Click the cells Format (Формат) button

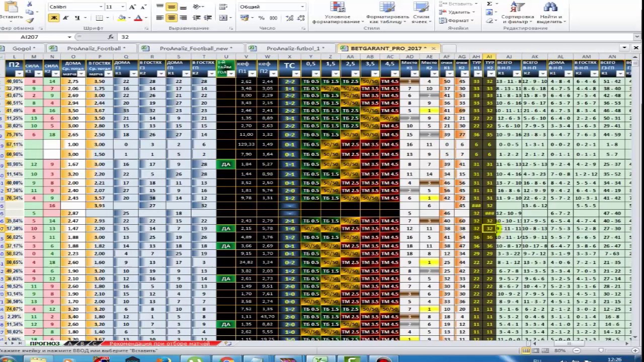tap(457, 21)
